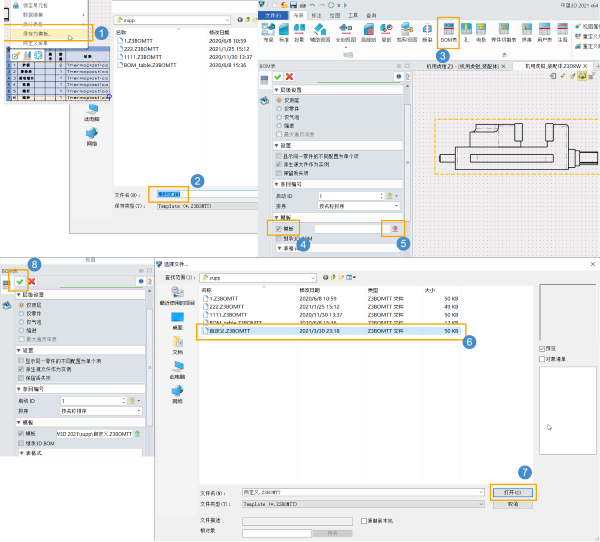Click the Open file icon in quick access toolbar
This screenshot has height=542, width=600.
click(x=284, y=5)
